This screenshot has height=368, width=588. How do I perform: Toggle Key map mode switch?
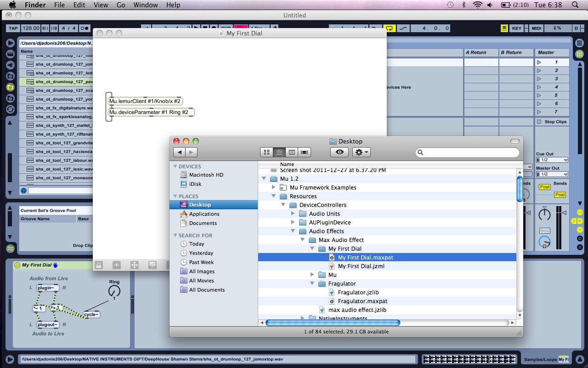[517, 28]
